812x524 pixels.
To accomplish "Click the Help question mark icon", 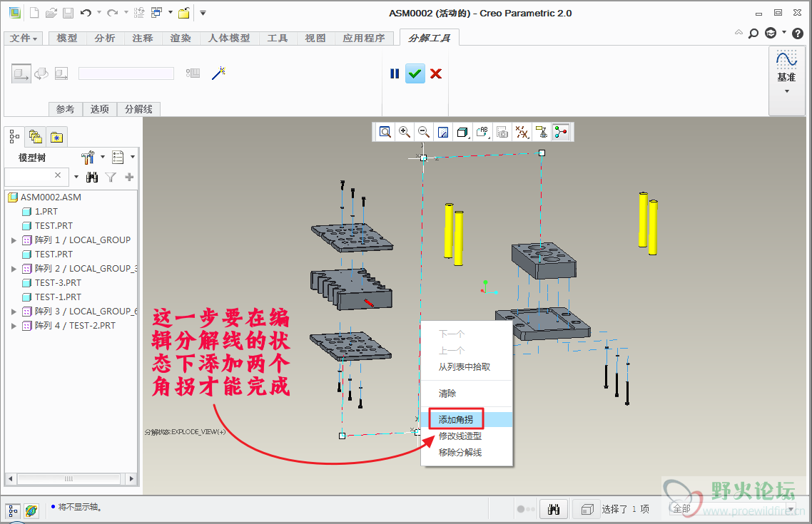I will click(x=798, y=34).
